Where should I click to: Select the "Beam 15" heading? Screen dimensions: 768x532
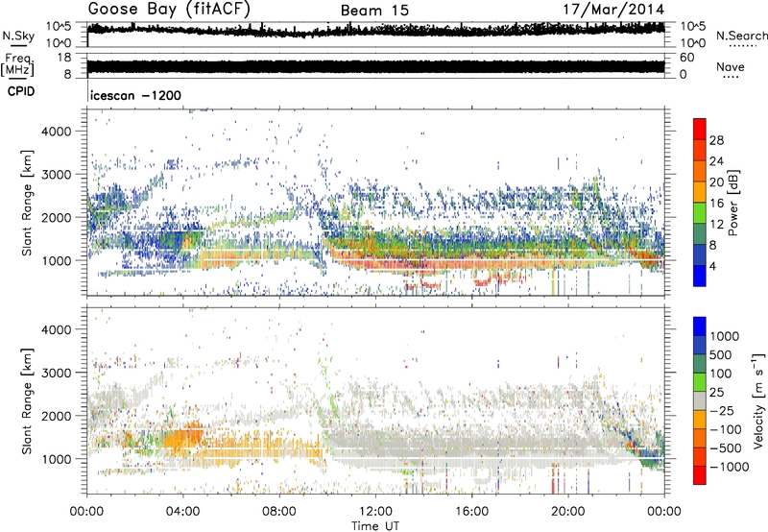point(374,11)
